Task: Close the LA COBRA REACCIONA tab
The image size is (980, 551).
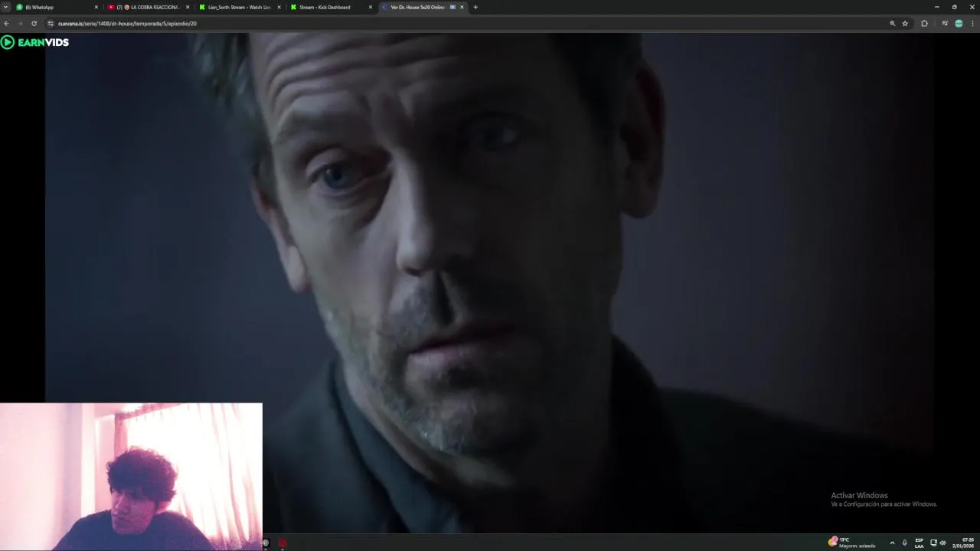Action: pyautogui.click(x=188, y=7)
